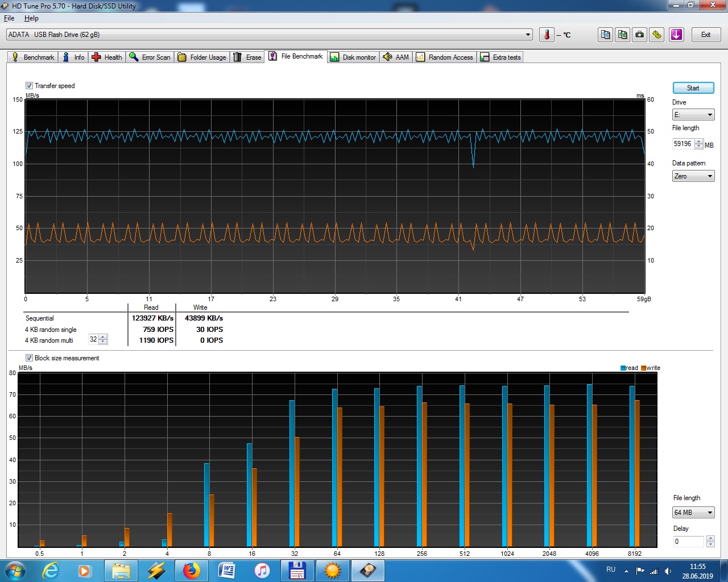Launch Firefox from the taskbar

(x=192, y=570)
